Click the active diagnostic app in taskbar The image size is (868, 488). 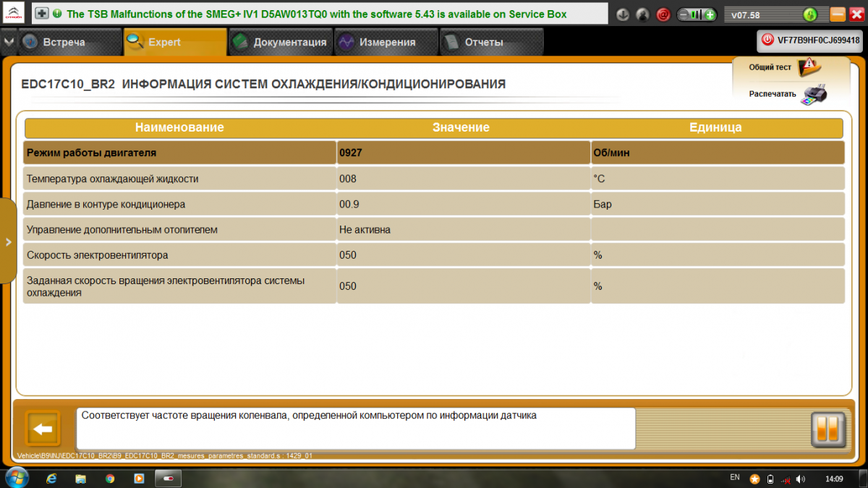(x=169, y=479)
